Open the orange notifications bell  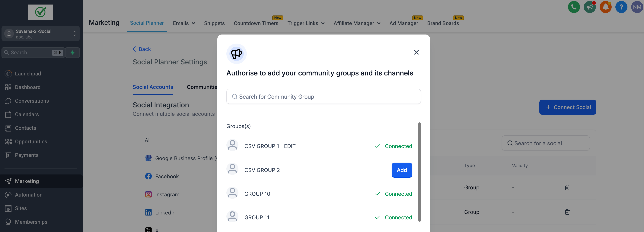click(605, 7)
